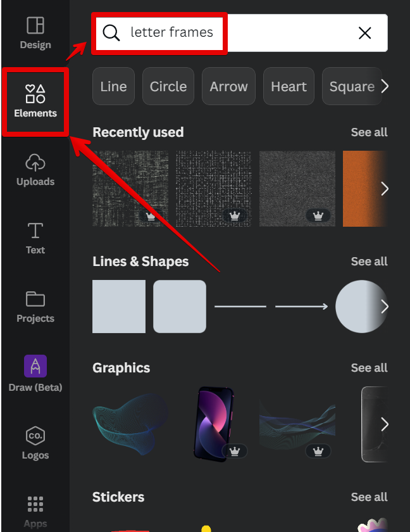Viewport: 410px width, 532px height.
Task: Open See all for Stickers
Action: tap(369, 497)
